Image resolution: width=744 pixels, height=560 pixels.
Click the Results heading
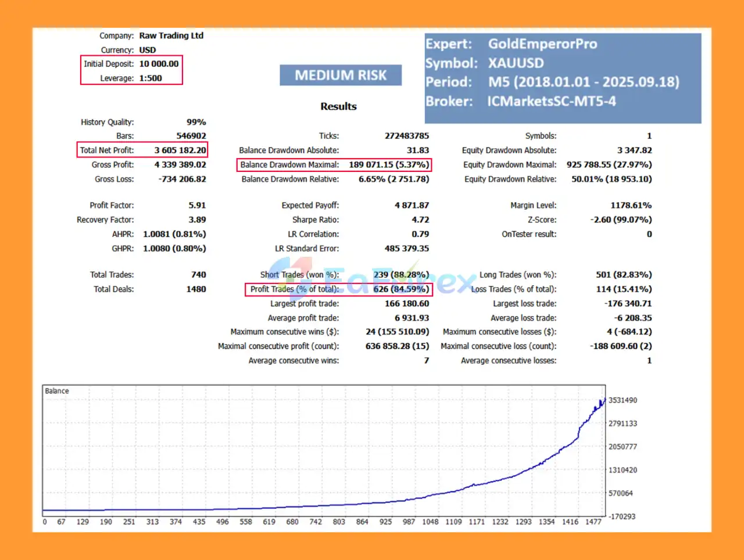coord(338,106)
